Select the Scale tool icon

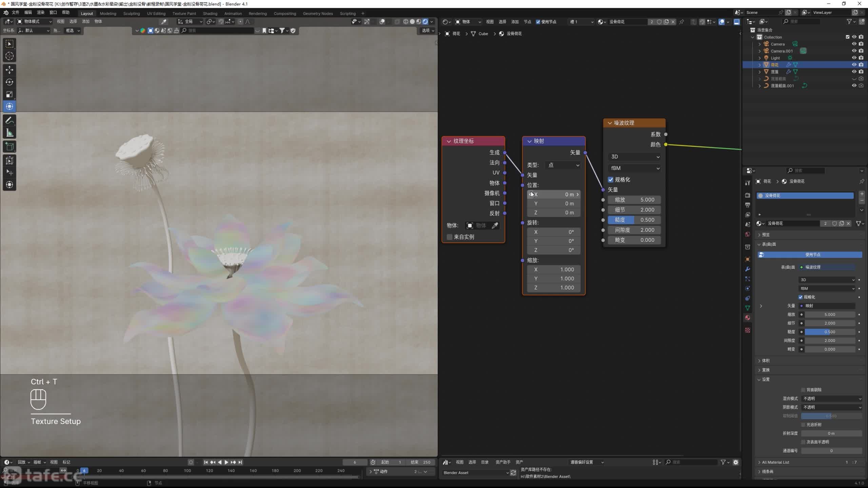[x=9, y=94]
